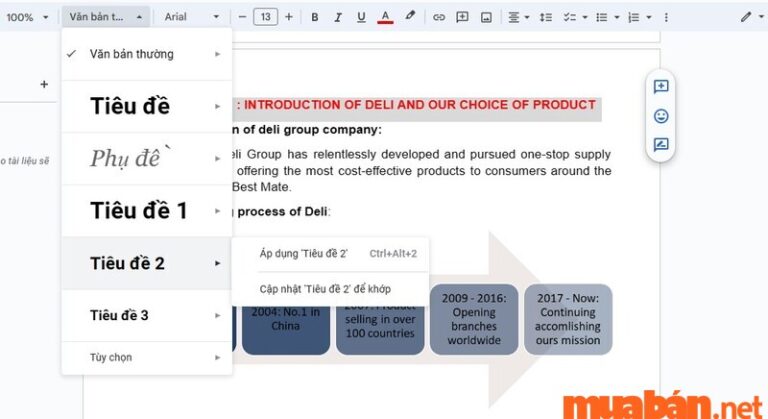Open 'Tùy chọn' options submenu
Screen dimensions: 768x419
146,357
